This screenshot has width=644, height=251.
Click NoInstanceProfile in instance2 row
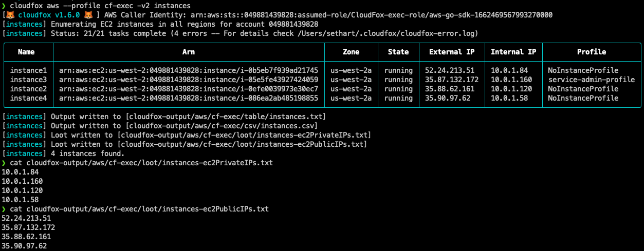click(583, 89)
